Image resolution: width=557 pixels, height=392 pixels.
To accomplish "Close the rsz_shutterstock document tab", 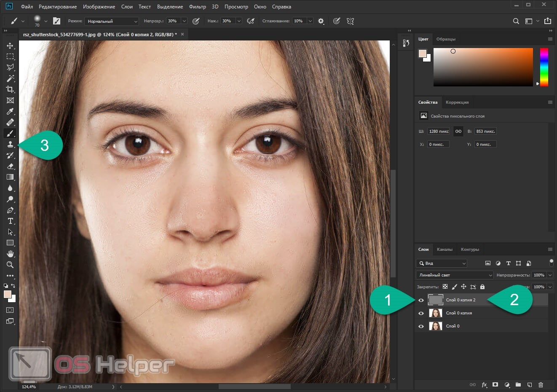I will [182, 34].
